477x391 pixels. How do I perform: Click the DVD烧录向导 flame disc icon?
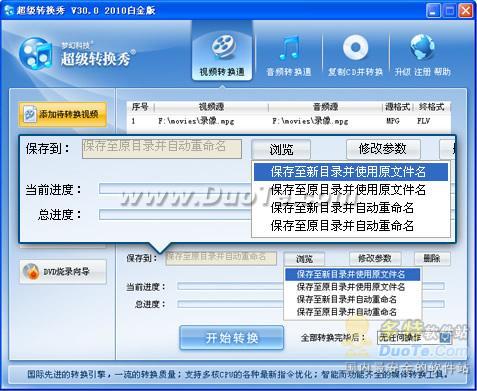[31, 272]
